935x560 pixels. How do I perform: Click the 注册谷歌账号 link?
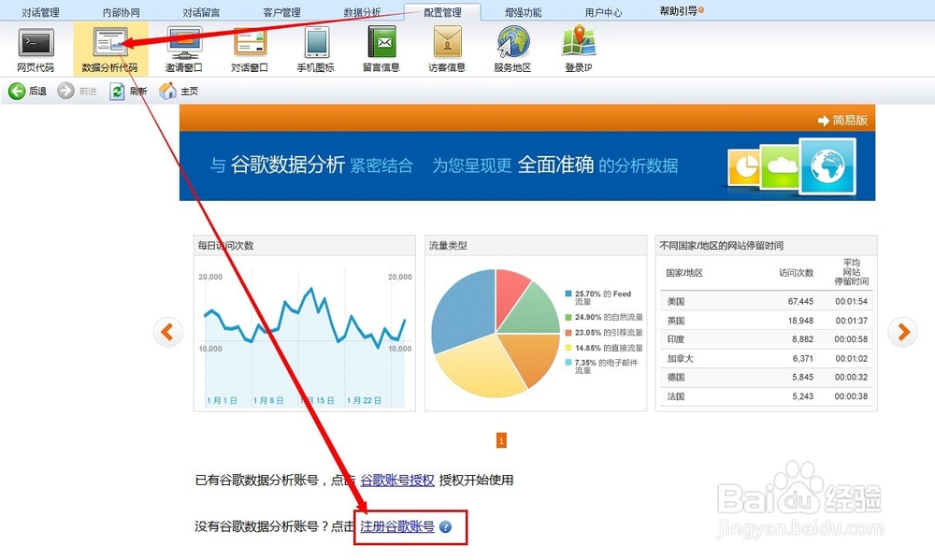[397, 526]
